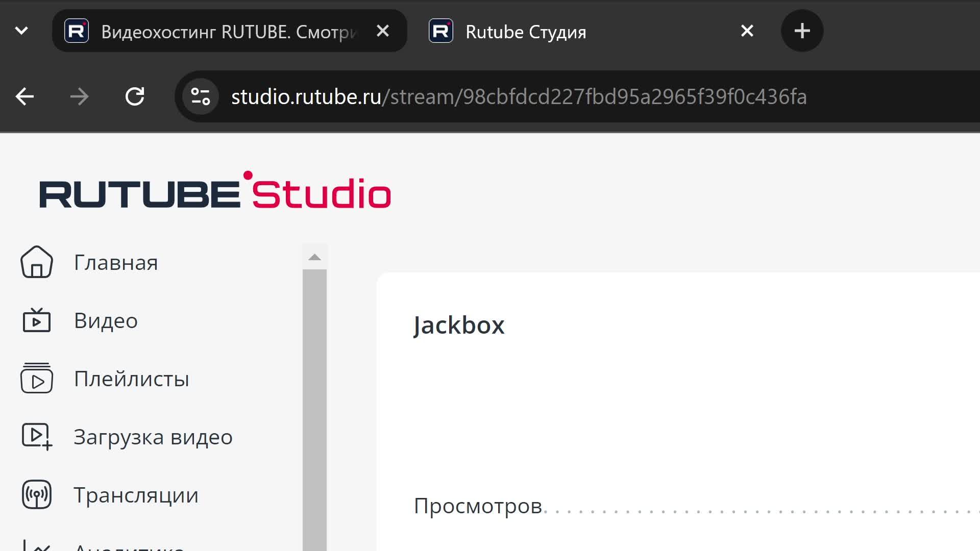Open the Аналитика section at sidebar bottom
The width and height of the screenshot is (980, 551).
(x=36, y=546)
